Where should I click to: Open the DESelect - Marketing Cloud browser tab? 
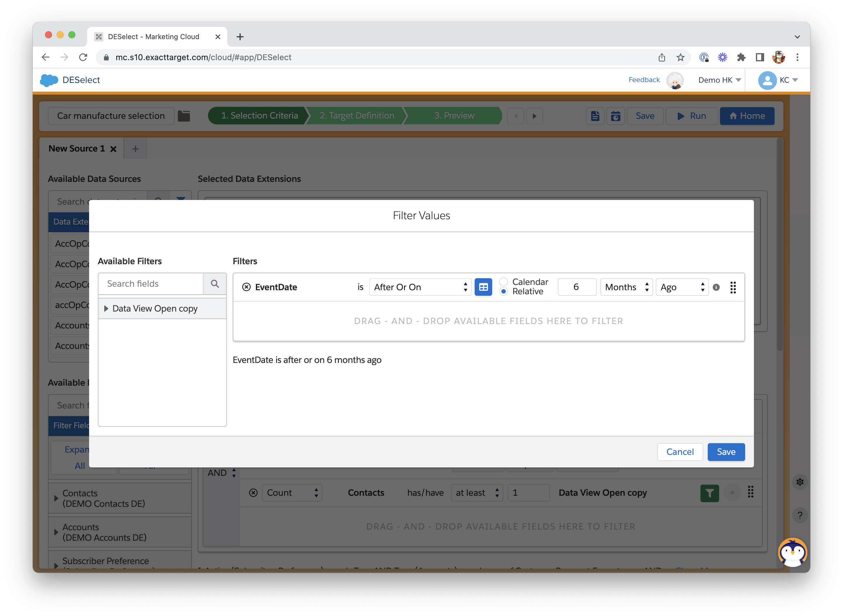point(154,37)
